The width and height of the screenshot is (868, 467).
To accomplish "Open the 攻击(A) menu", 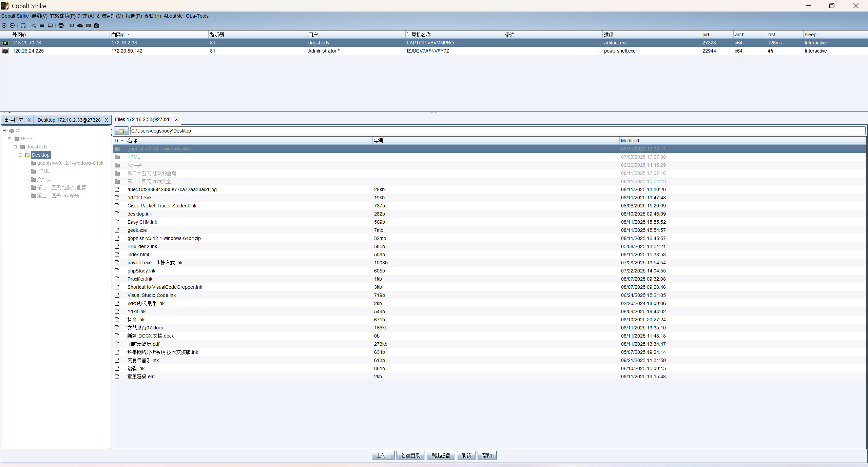I will pyautogui.click(x=86, y=16).
